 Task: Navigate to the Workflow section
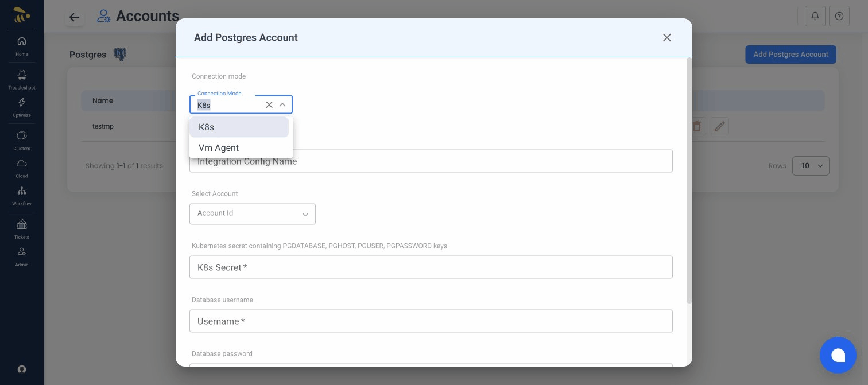tap(21, 195)
